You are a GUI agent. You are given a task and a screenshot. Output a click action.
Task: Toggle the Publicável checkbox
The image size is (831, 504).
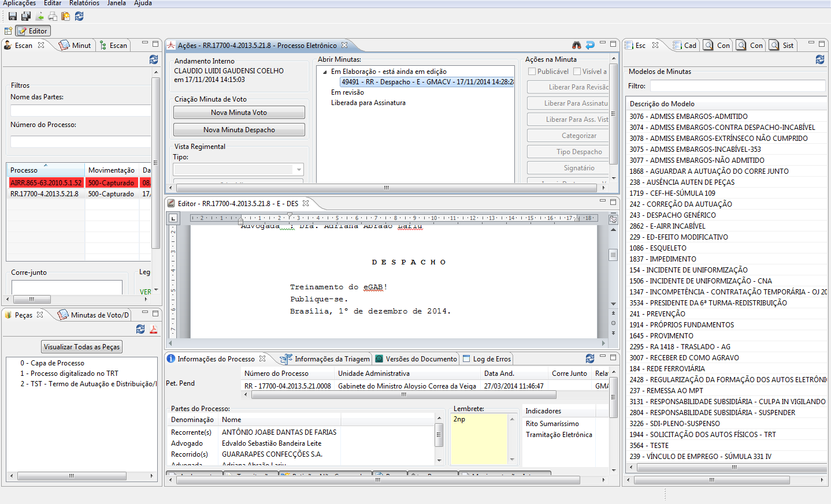532,72
